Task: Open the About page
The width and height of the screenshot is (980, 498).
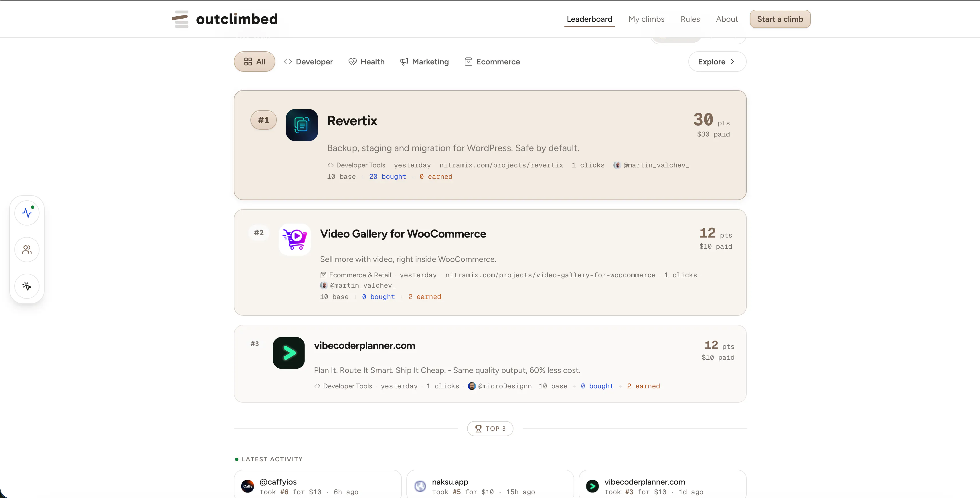Action: point(727,19)
